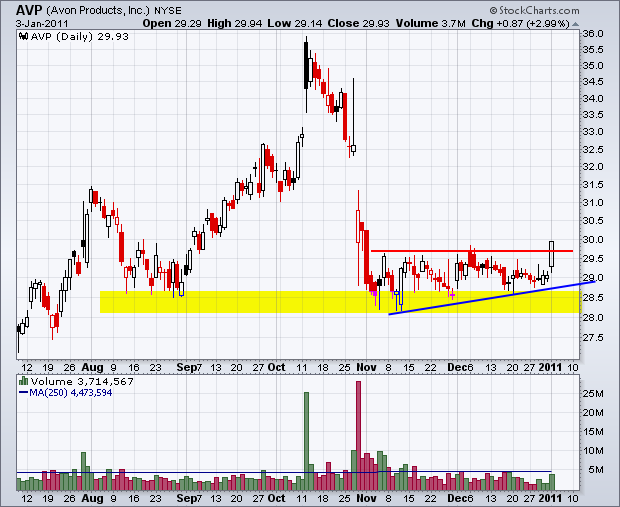Click Aug on the price chart date axis

click(92, 367)
